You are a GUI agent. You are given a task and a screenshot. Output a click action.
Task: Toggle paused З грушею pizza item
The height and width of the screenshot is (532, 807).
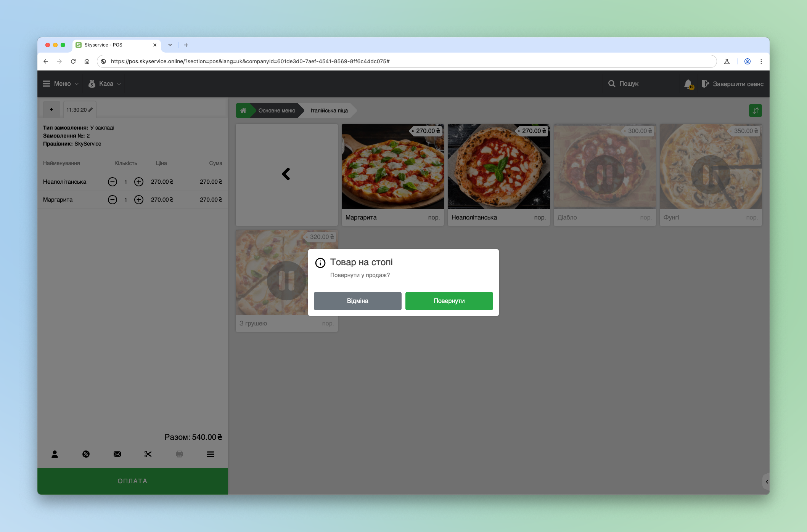coord(286,280)
